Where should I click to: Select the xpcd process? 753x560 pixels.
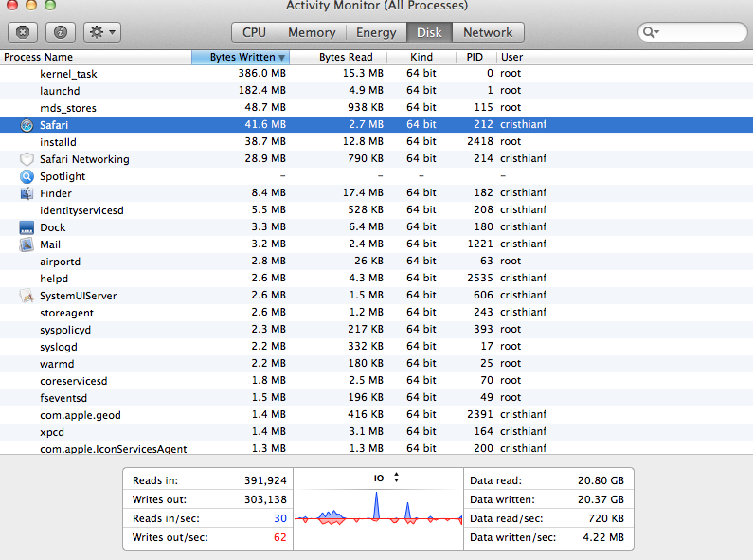click(x=377, y=432)
